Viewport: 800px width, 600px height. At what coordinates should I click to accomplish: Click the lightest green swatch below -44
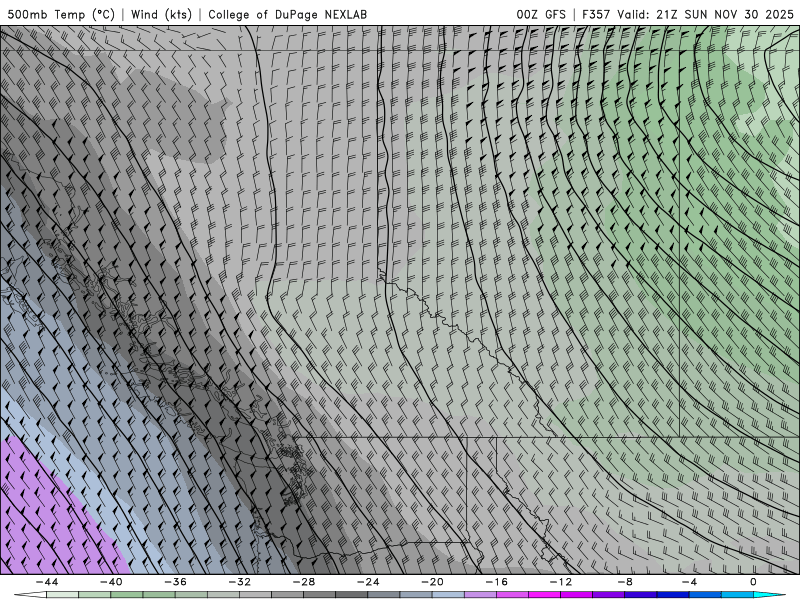[62, 595]
